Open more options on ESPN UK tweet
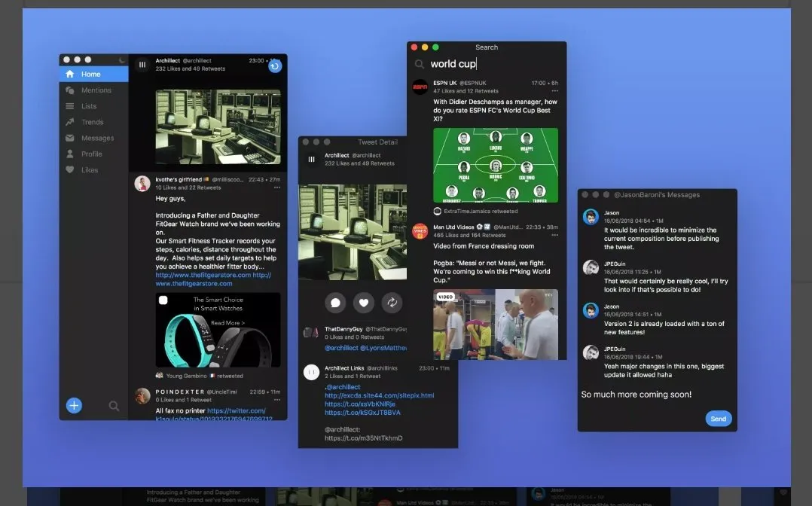Screen dimensions: 812x506 554,90
